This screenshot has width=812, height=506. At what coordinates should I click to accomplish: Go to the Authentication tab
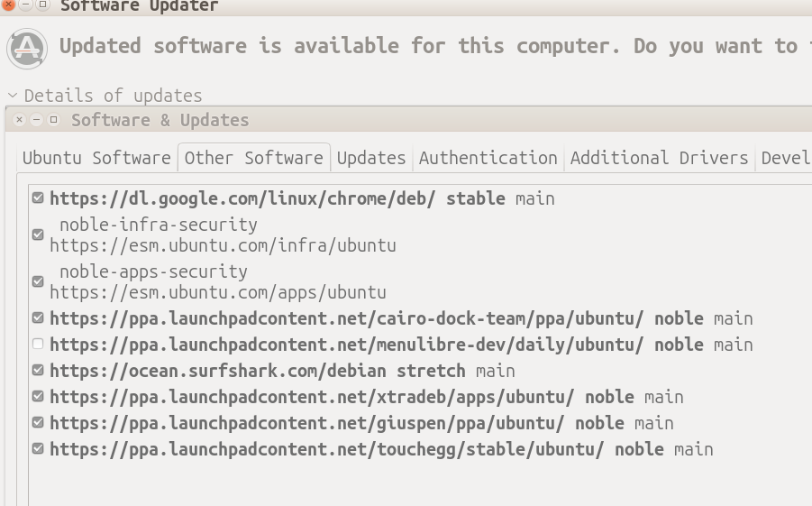click(x=488, y=158)
